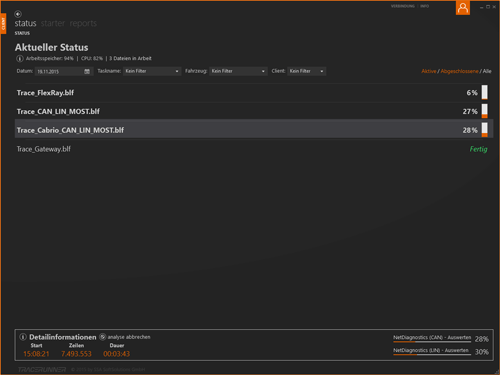The width and height of the screenshot is (500, 375).
Task: Click the Dauer value 00:03:43
Action: (x=117, y=354)
